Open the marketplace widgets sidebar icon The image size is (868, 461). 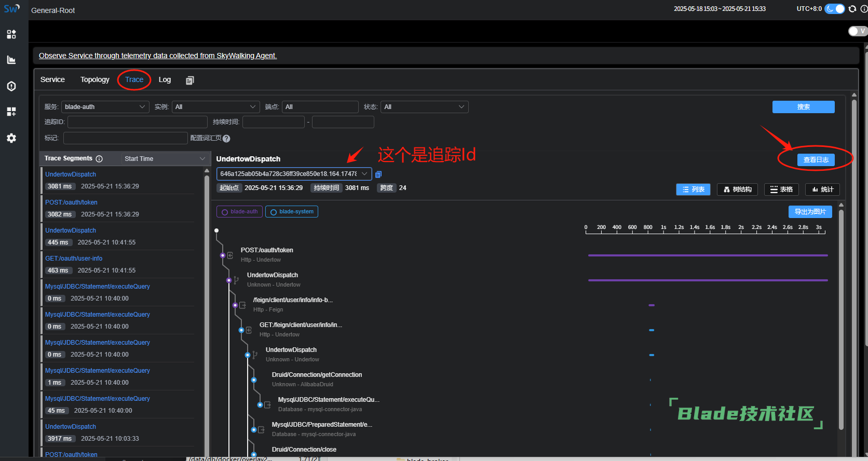click(x=11, y=112)
